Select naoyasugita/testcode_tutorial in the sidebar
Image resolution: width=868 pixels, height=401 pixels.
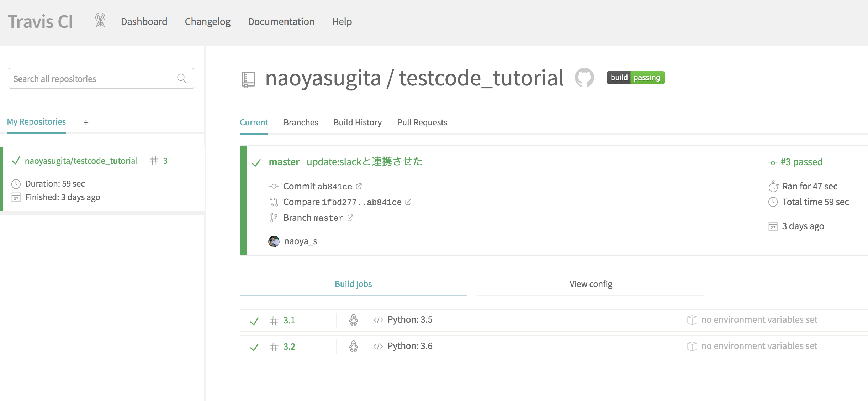81,161
